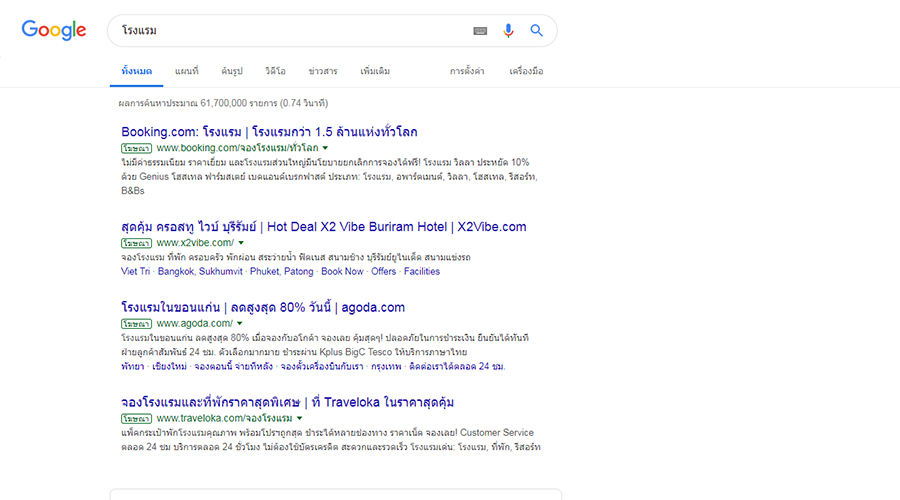Open the จองตอนนี้ จ่ายทีหลัง sitelink
Image resolution: width=900 pixels, height=500 pixels.
pyautogui.click(x=234, y=366)
